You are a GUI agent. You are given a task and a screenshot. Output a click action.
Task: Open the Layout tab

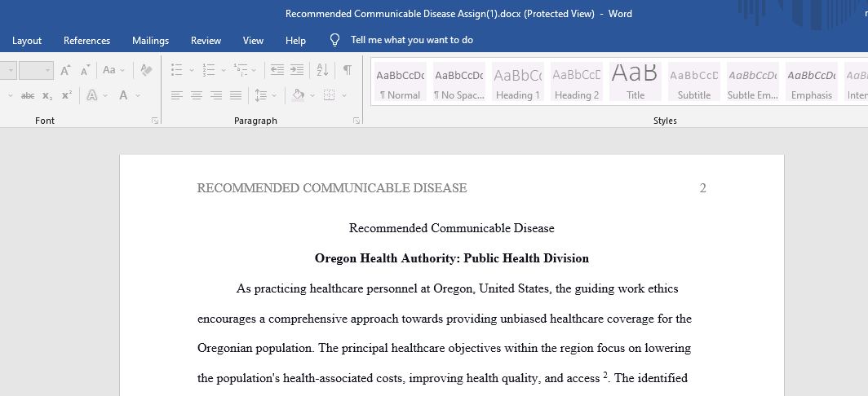(27, 41)
